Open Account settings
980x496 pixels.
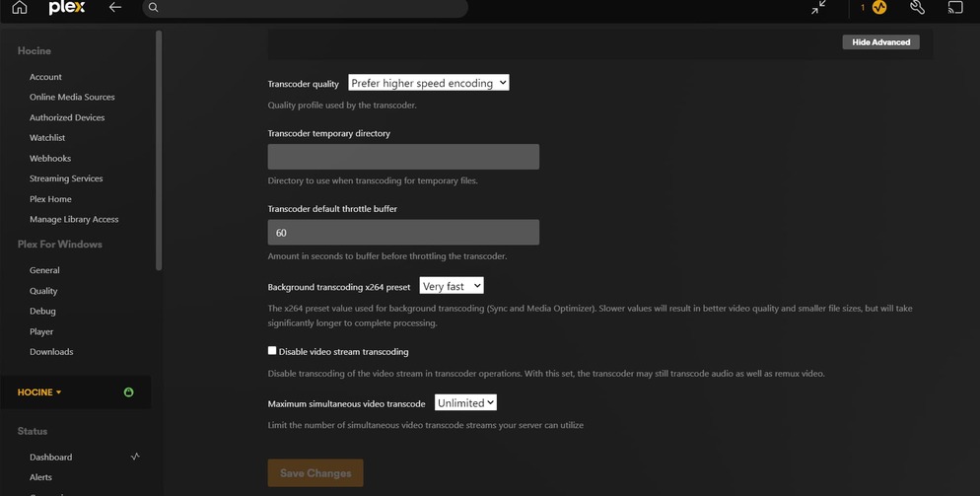pos(45,76)
